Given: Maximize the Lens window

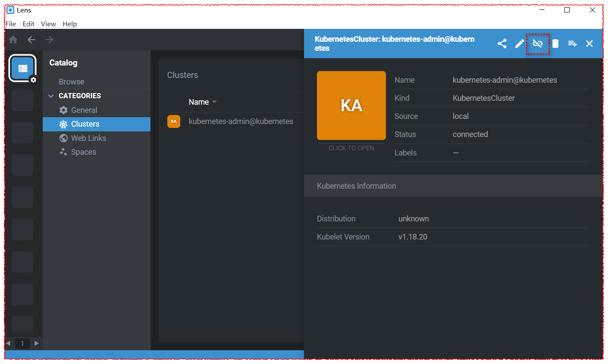Looking at the screenshot, I should coord(567,10).
